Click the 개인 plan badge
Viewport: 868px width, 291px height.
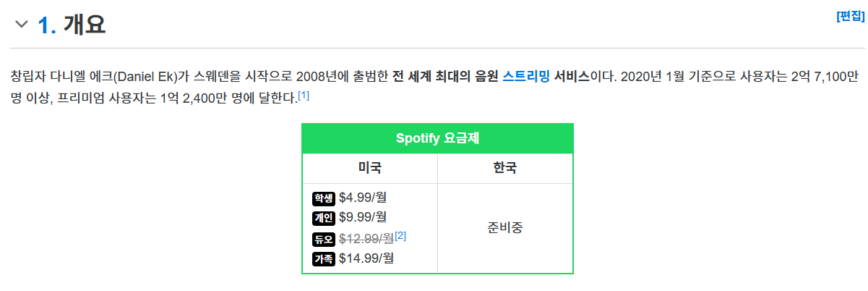[324, 219]
